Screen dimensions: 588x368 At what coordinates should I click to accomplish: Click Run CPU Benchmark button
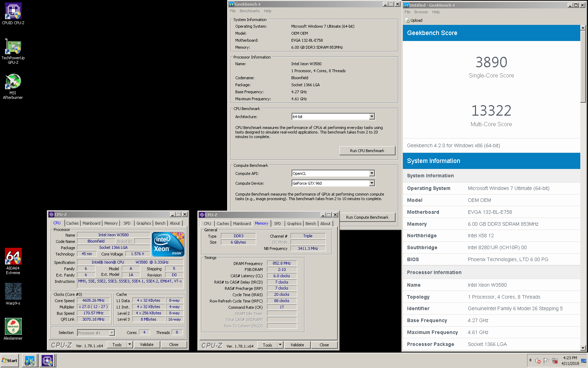tap(367, 151)
